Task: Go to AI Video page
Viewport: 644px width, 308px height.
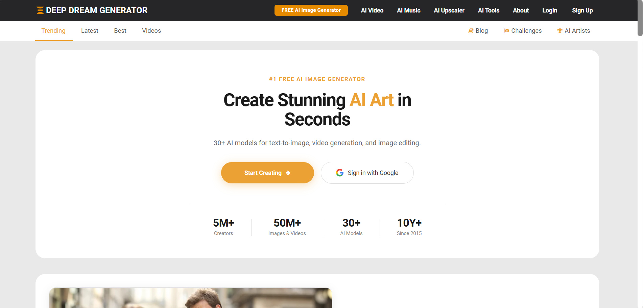Action: 372,10
